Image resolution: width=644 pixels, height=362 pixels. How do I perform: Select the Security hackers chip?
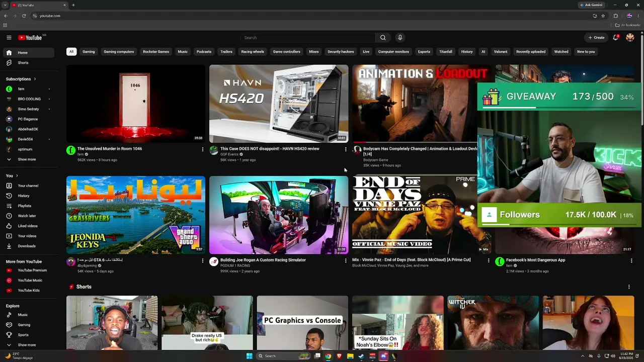point(341,51)
